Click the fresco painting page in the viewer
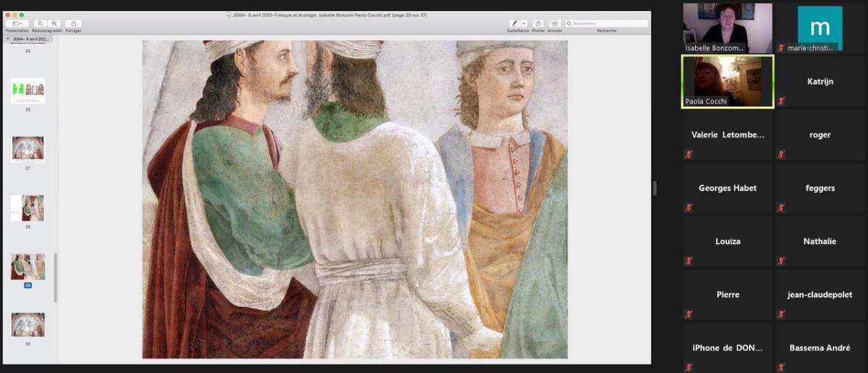This screenshot has height=373, width=868. pyautogui.click(x=354, y=199)
